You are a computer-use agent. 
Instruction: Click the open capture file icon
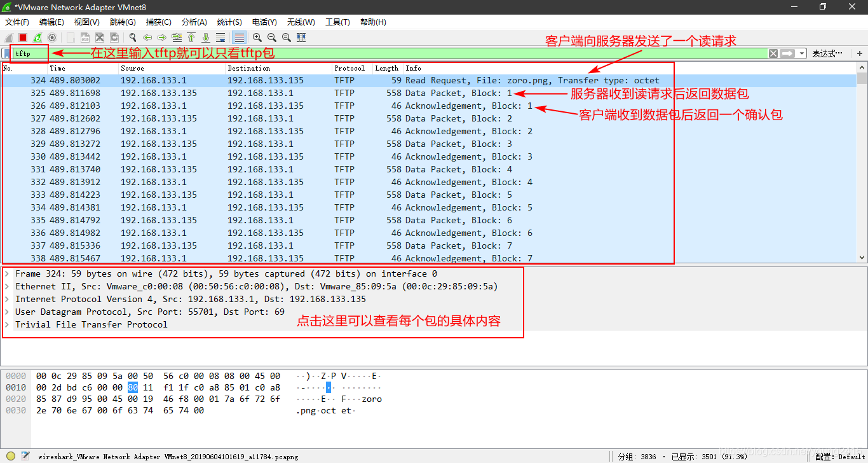[71, 38]
